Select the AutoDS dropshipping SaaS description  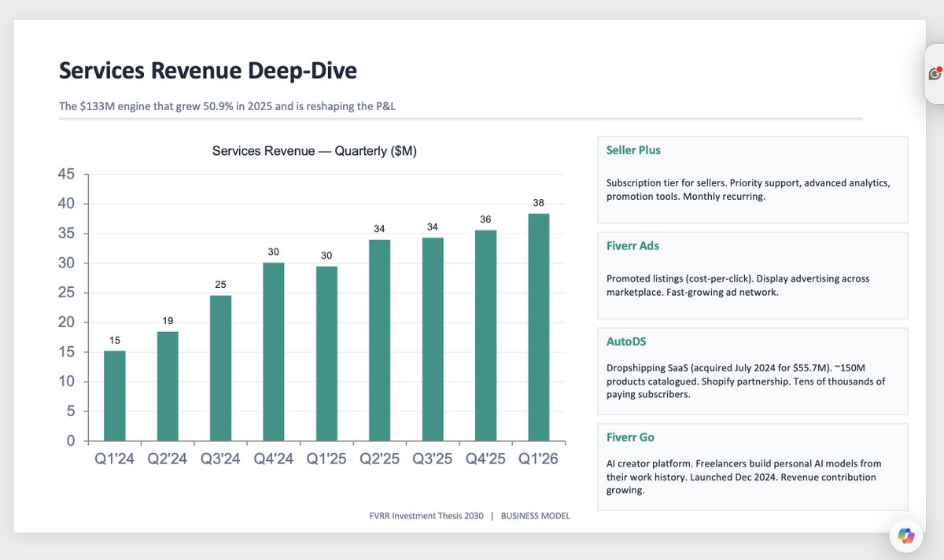click(746, 381)
